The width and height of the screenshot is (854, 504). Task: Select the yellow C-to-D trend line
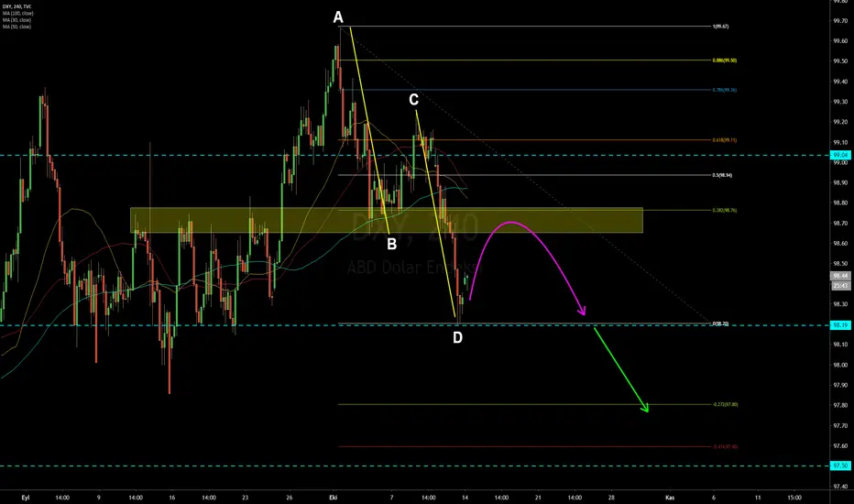pyautogui.click(x=436, y=214)
